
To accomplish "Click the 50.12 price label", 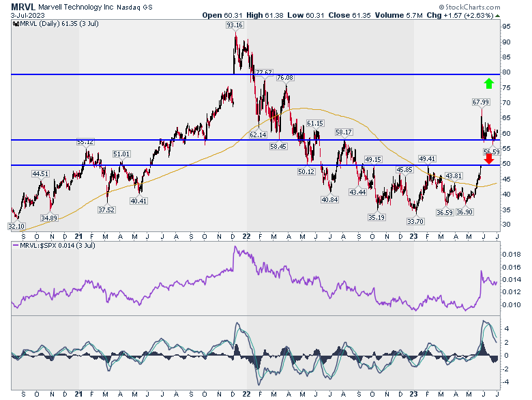I will coord(306,172).
